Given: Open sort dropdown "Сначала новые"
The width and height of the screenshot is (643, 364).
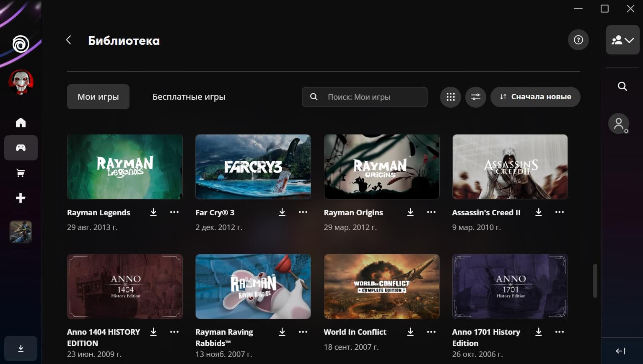Looking at the screenshot, I should [535, 97].
